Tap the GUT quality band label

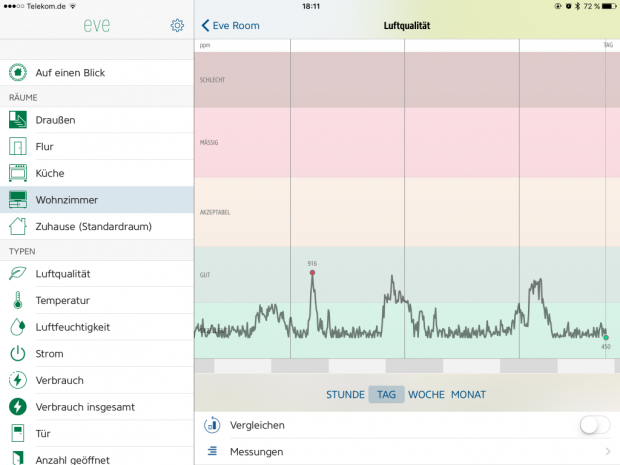point(205,275)
